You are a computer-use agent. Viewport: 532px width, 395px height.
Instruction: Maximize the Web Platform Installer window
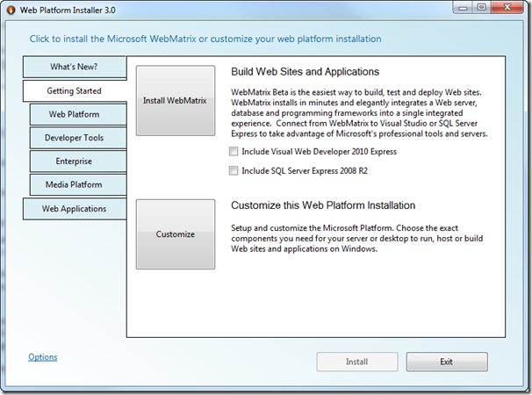tap(481, 8)
